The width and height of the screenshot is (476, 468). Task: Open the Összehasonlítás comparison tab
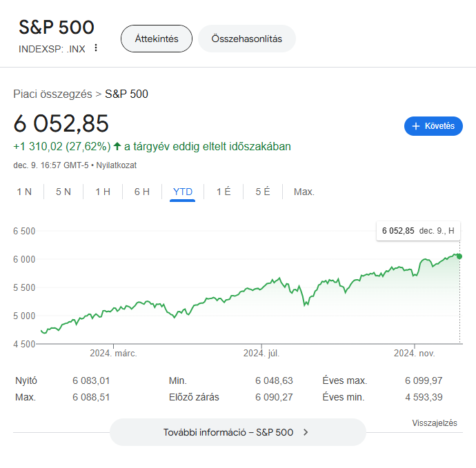pyautogui.click(x=247, y=39)
